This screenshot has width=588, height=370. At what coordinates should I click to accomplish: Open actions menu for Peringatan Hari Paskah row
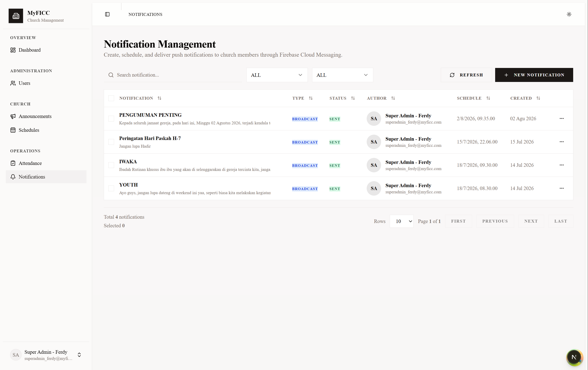(562, 142)
